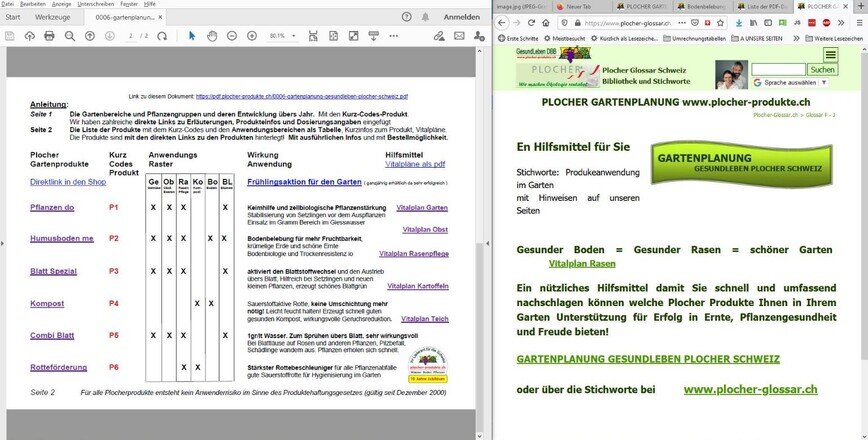
Task: Click the cloud upload icon in Acrobat
Action: coord(29,36)
